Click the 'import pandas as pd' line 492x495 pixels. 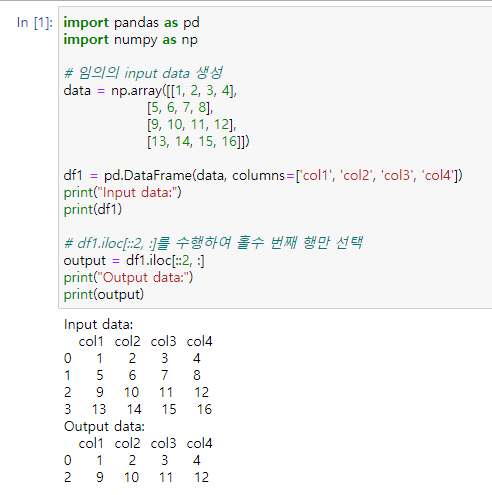(131, 23)
